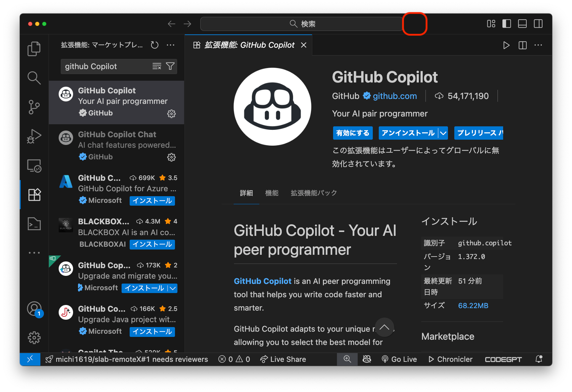Run the editor action play icon
Viewport: 572px width, 392px height.
click(x=506, y=45)
